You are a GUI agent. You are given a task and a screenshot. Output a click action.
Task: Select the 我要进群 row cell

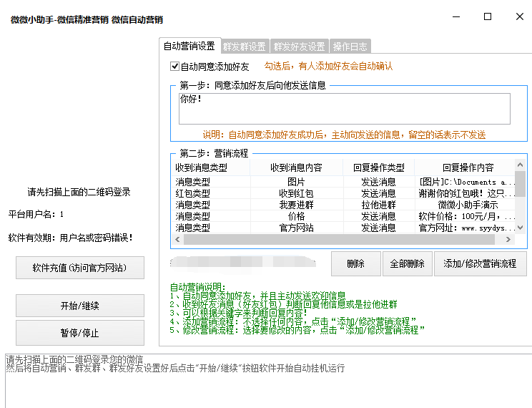(296, 205)
